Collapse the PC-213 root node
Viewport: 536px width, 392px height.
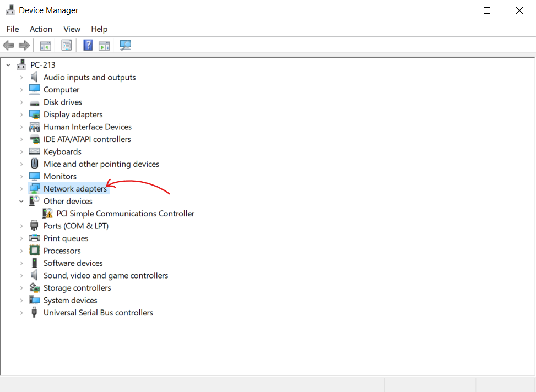8,65
